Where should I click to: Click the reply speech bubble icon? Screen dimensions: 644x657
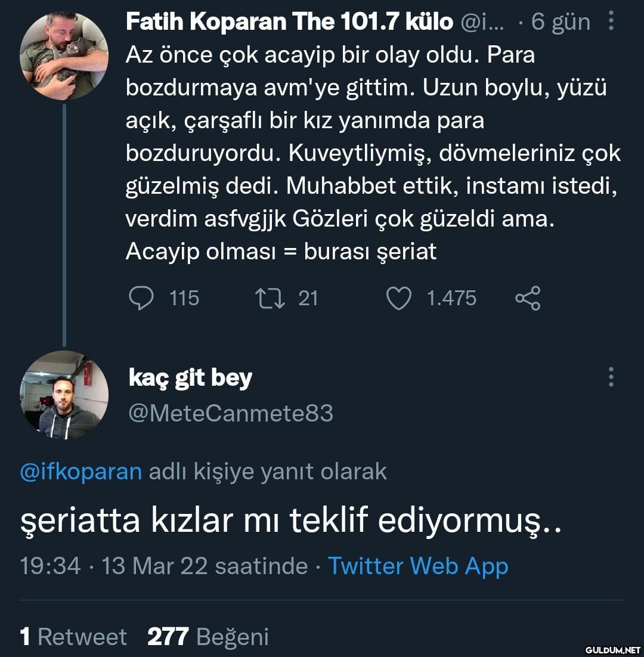click(141, 297)
